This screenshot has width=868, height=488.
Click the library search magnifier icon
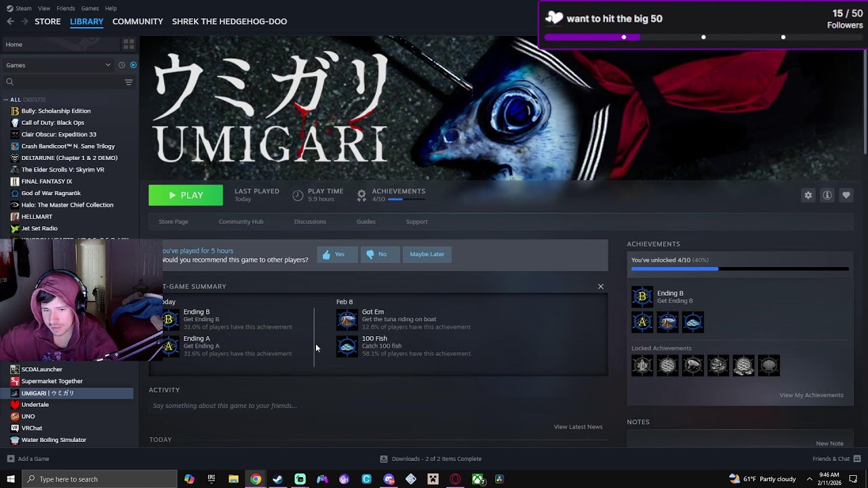[x=10, y=82]
